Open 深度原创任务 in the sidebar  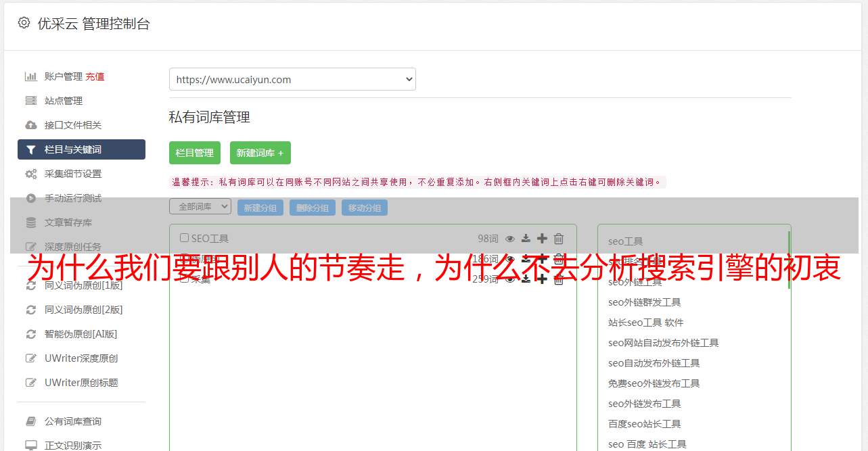73,247
